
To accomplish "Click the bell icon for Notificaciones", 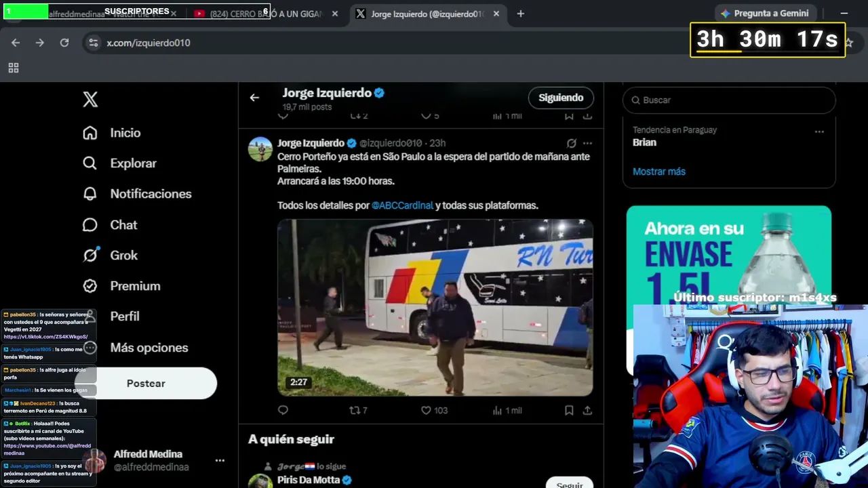I will [90, 194].
